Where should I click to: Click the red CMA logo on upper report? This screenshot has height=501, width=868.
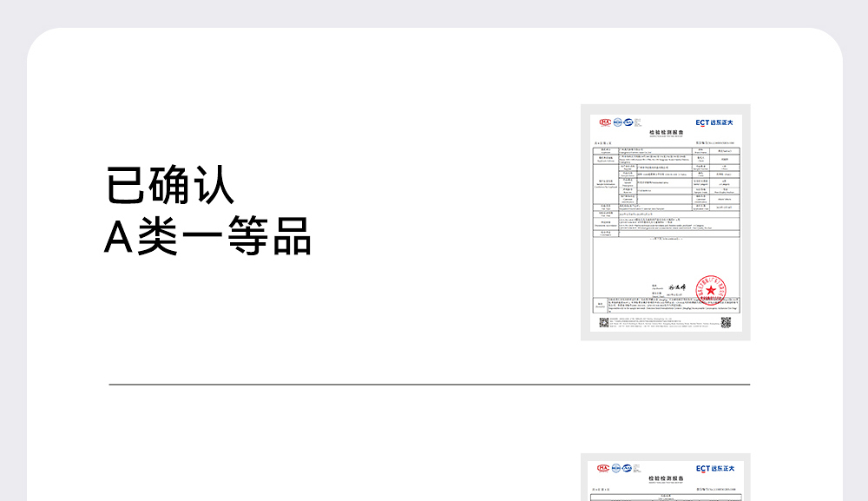tap(605, 122)
